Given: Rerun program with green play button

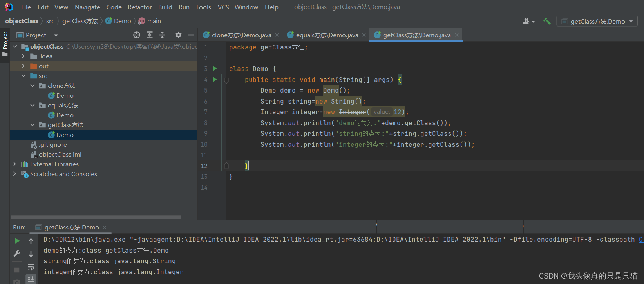Looking at the screenshot, I should 17,241.
